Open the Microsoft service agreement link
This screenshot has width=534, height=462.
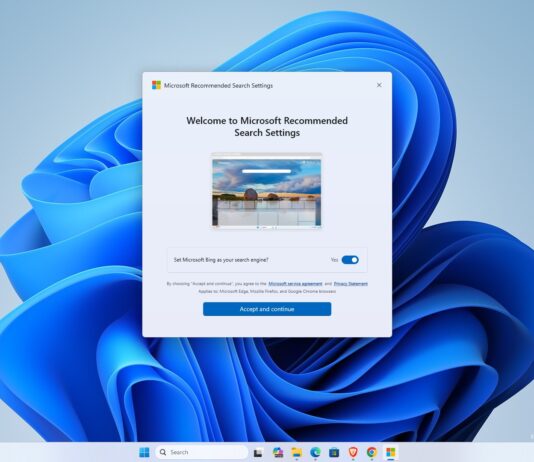[295, 284]
